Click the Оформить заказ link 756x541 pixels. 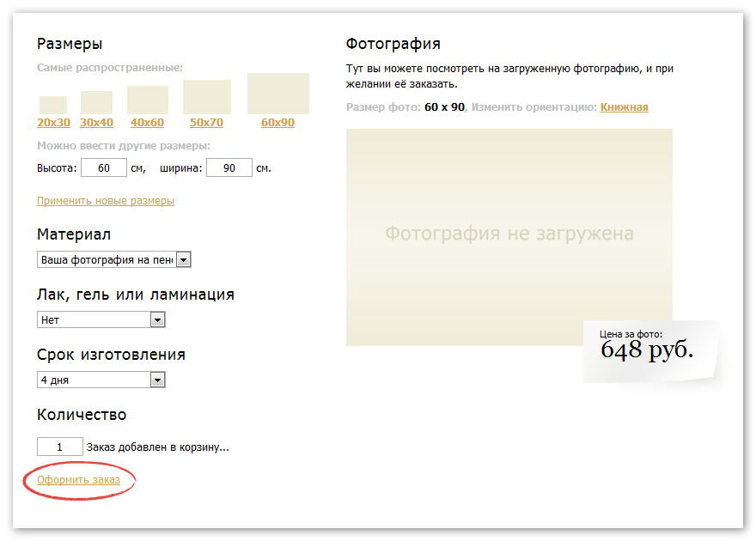(x=78, y=480)
